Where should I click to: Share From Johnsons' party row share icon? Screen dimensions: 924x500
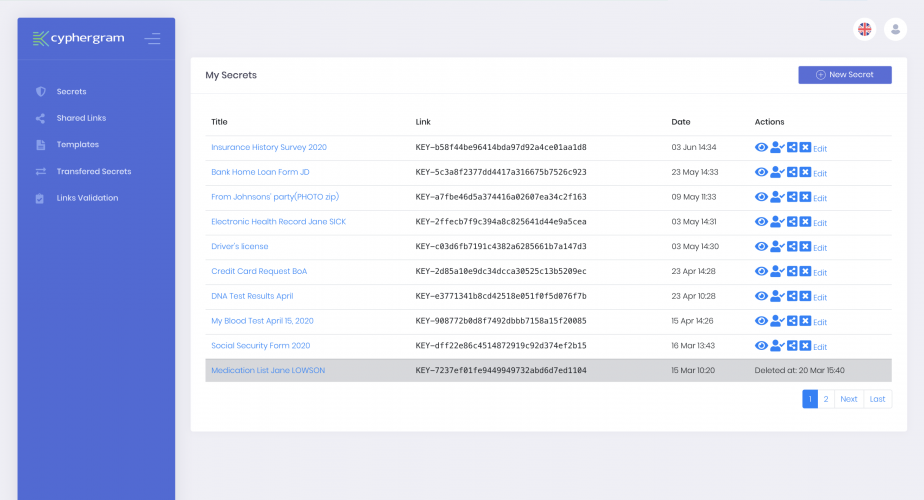point(793,197)
